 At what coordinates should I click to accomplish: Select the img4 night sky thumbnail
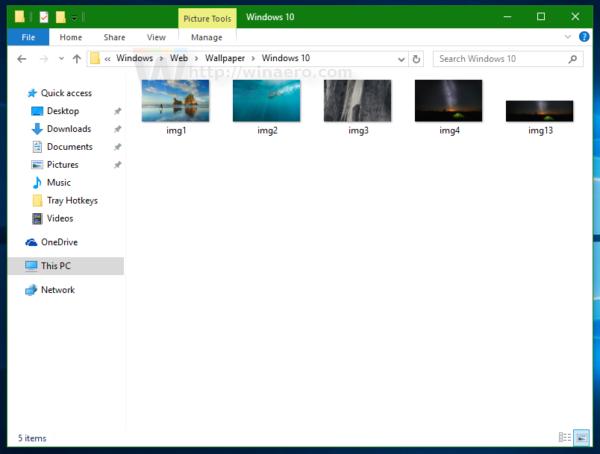449,101
